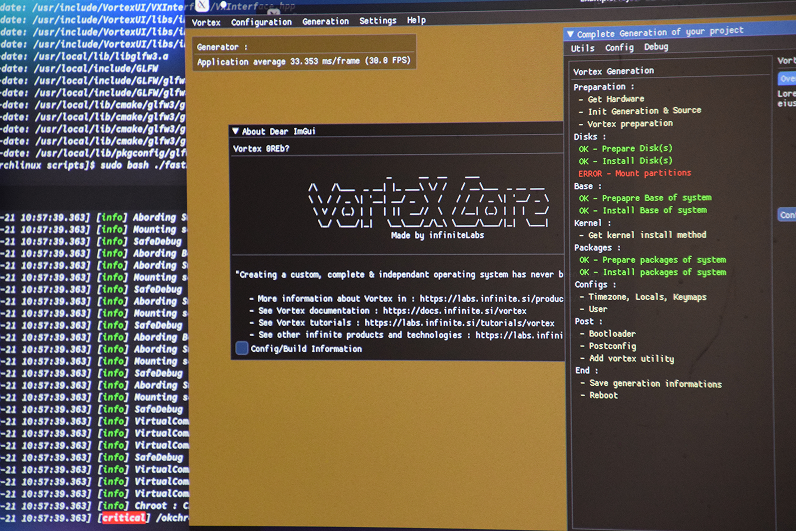The image size is (796, 531).
Task: Click the Vortex tutorials link line
Action: [402, 323]
